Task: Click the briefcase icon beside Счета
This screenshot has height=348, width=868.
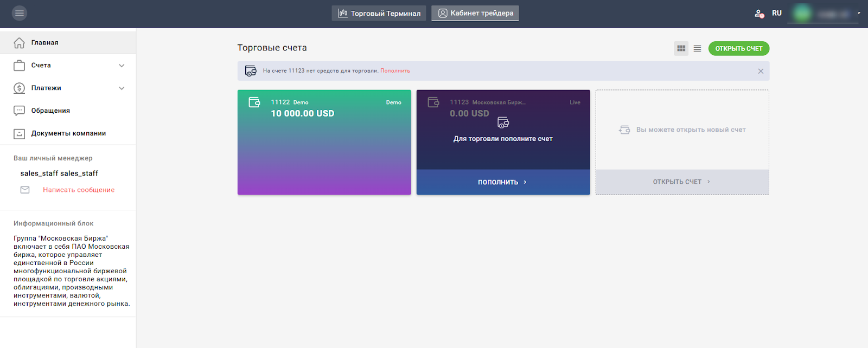Action: [x=19, y=65]
